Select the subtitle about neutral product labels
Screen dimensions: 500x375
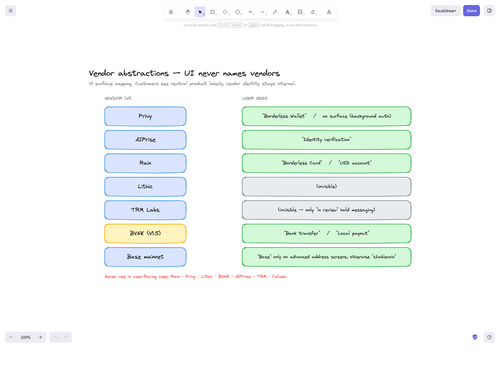192,84
